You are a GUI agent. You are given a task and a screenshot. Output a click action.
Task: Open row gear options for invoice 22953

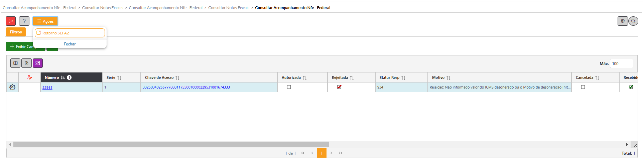12,87
